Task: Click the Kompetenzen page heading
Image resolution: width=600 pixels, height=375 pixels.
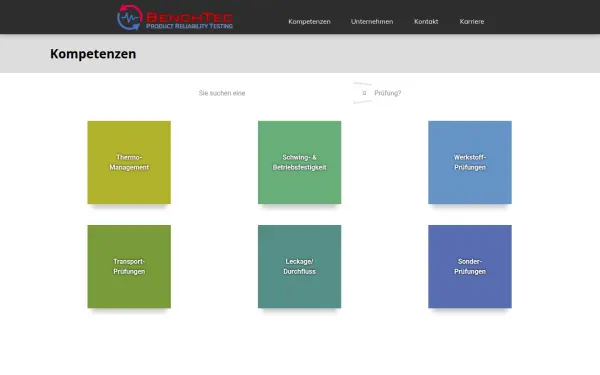Action: click(x=93, y=54)
